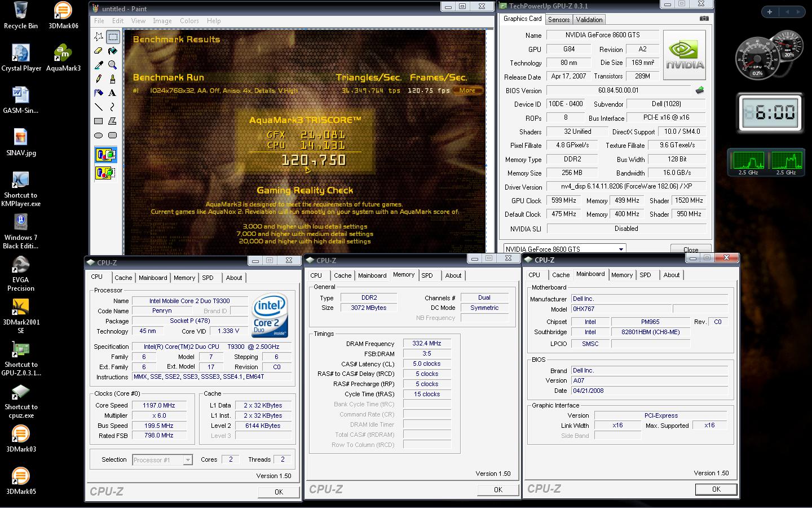
Task: Open the Image menu in Paint
Action: 162,21
